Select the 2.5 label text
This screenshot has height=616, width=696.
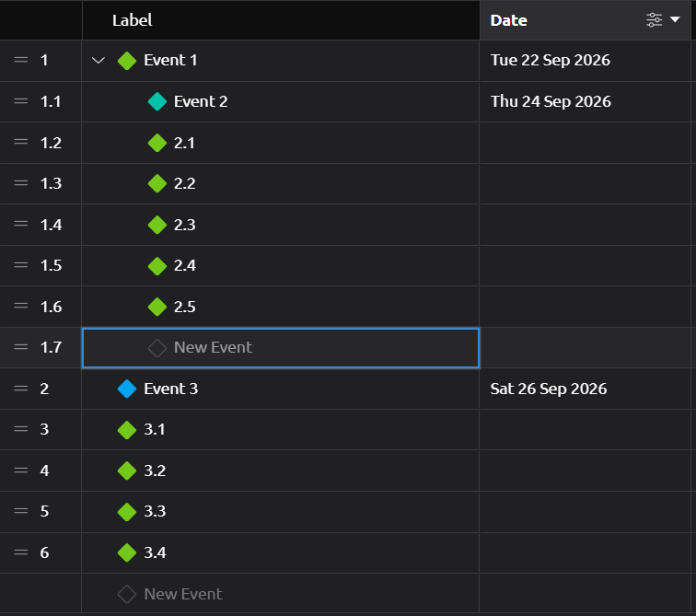tap(185, 307)
